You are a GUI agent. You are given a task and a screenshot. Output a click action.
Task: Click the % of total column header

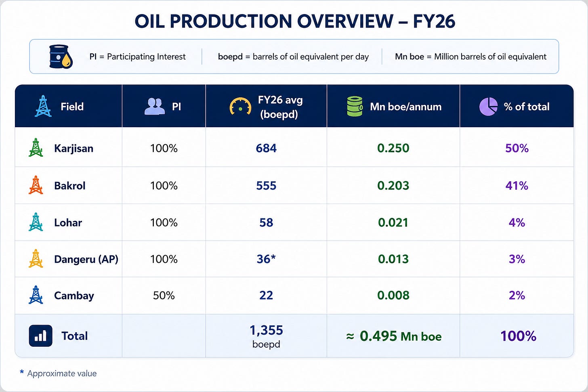click(527, 107)
